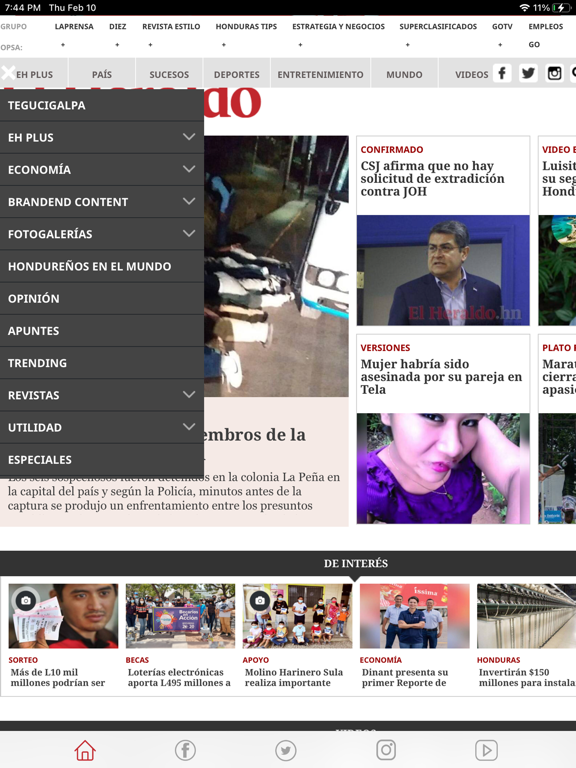Tap the video play icon in bottom bar
576x768 pixels.
[x=486, y=750]
